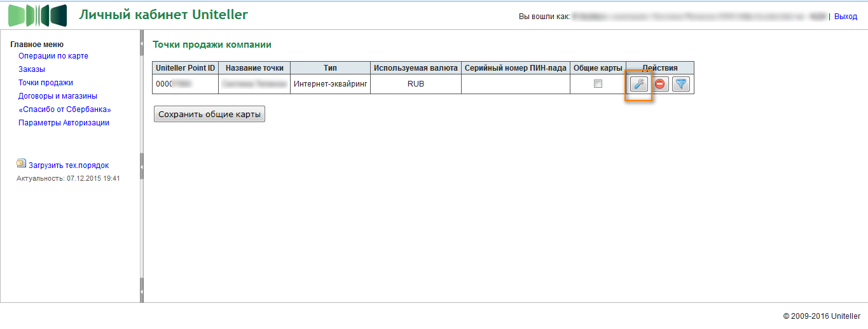Image resolution: width=868 pixels, height=329 pixels.
Task: Open Договоры и магазины section
Action: (x=58, y=96)
